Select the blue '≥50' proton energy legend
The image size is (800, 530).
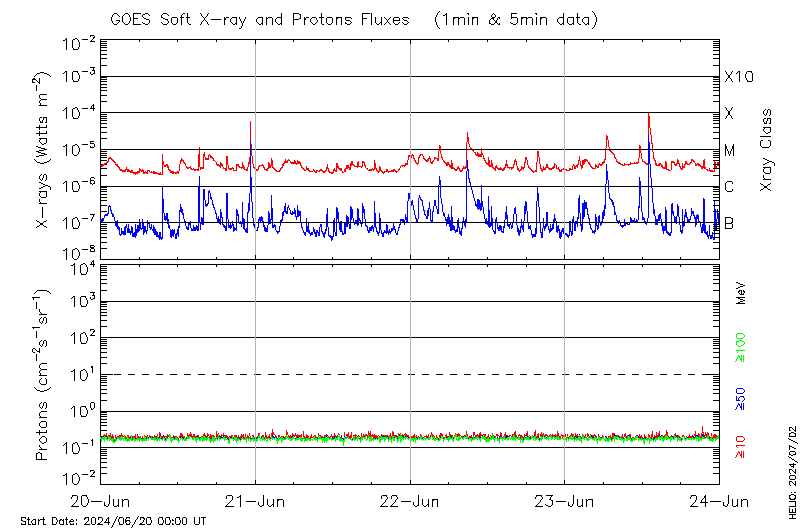point(741,398)
